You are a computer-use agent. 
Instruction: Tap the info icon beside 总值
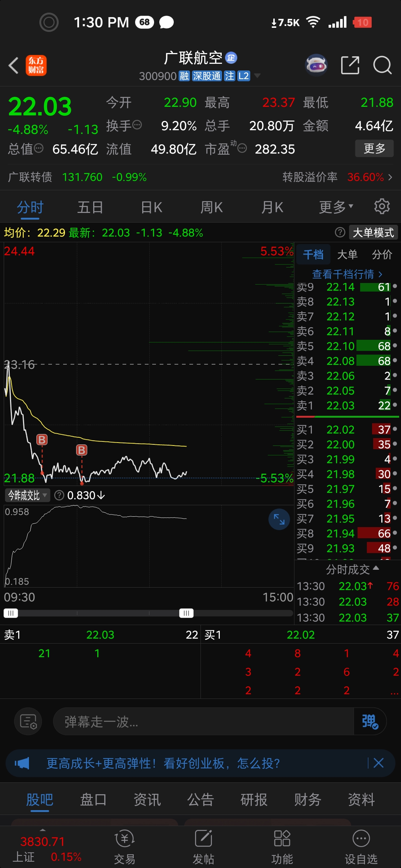(x=39, y=148)
